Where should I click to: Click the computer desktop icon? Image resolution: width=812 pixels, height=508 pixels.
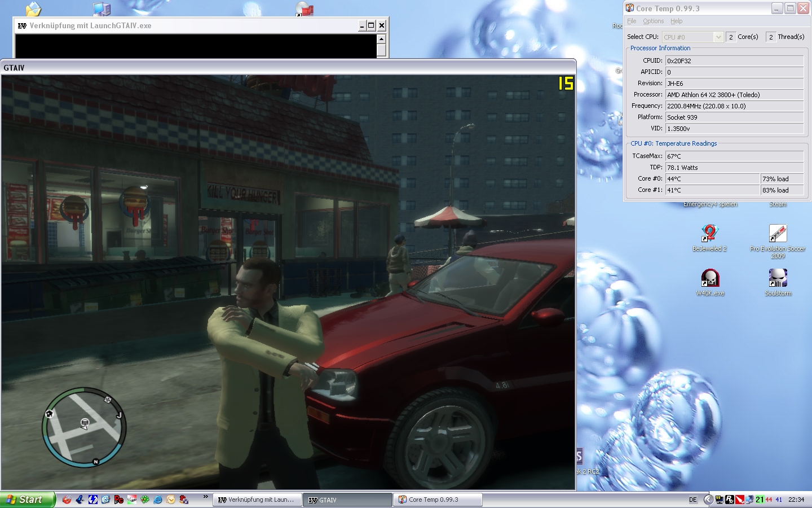(x=101, y=8)
